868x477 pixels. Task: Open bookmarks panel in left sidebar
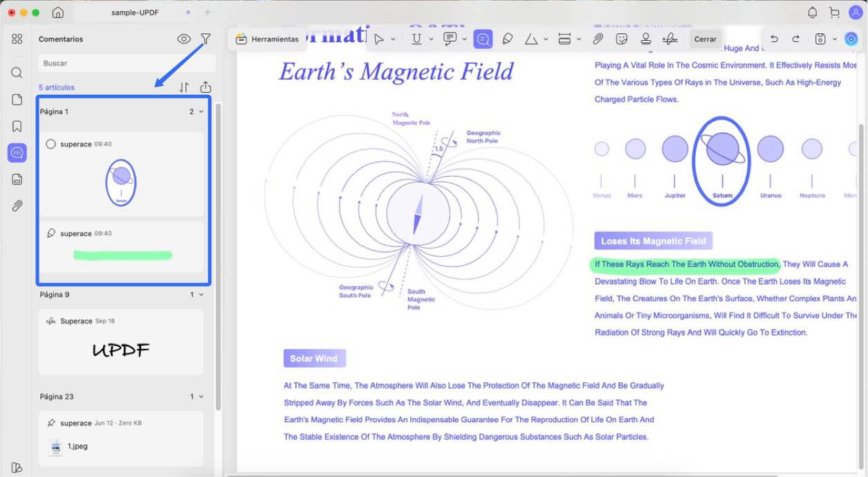tap(17, 127)
